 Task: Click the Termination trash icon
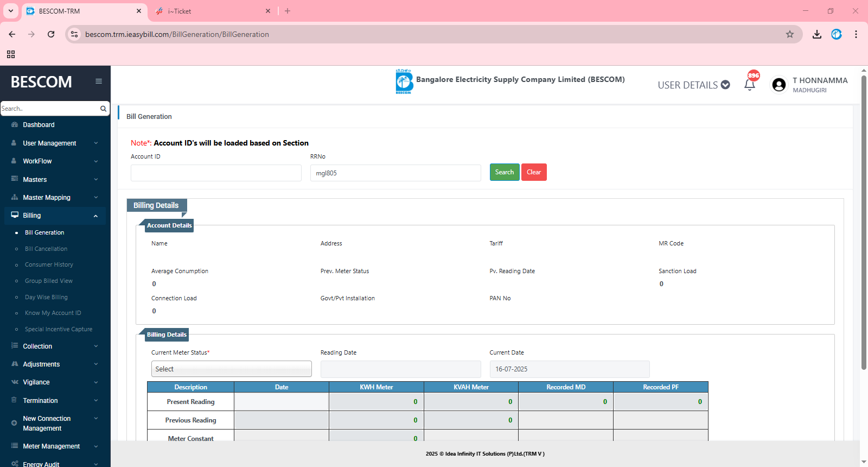(14, 400)
